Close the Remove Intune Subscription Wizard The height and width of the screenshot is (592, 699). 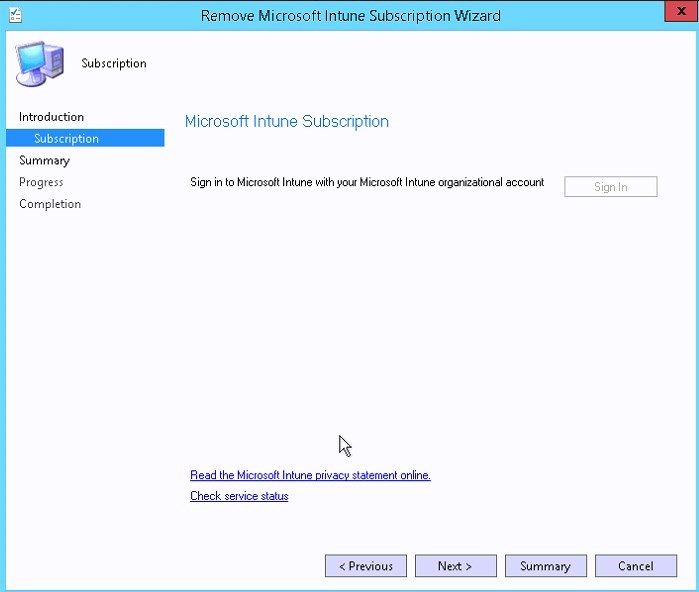point(681,12)
